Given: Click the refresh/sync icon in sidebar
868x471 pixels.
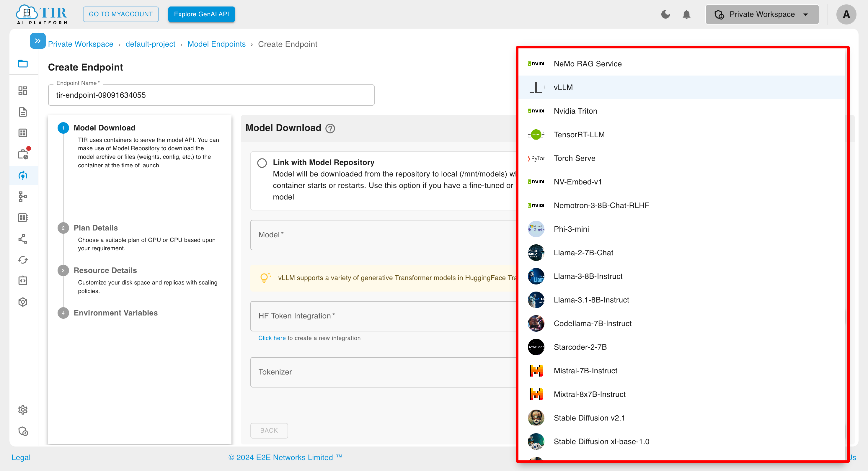Looking at the screenshot, I should [23, 259].
